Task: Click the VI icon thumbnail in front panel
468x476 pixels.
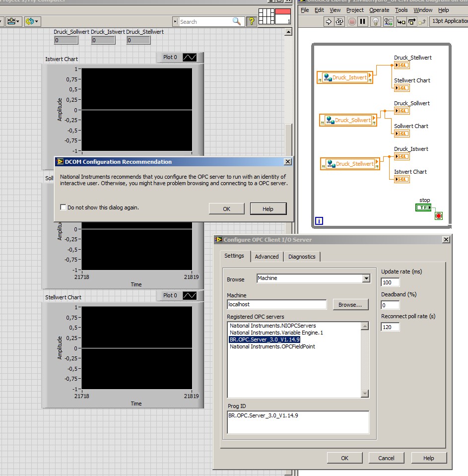Action: point(283,16)
